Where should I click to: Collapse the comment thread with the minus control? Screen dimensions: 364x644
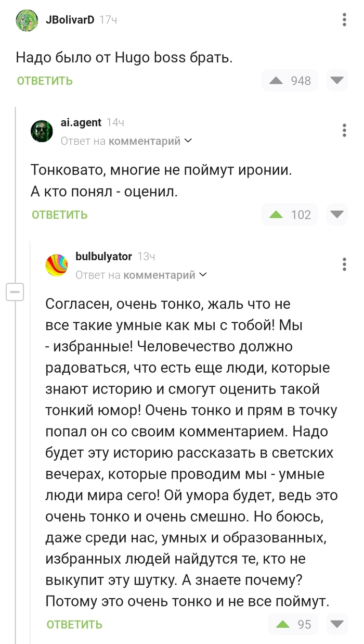click(16, 292)
